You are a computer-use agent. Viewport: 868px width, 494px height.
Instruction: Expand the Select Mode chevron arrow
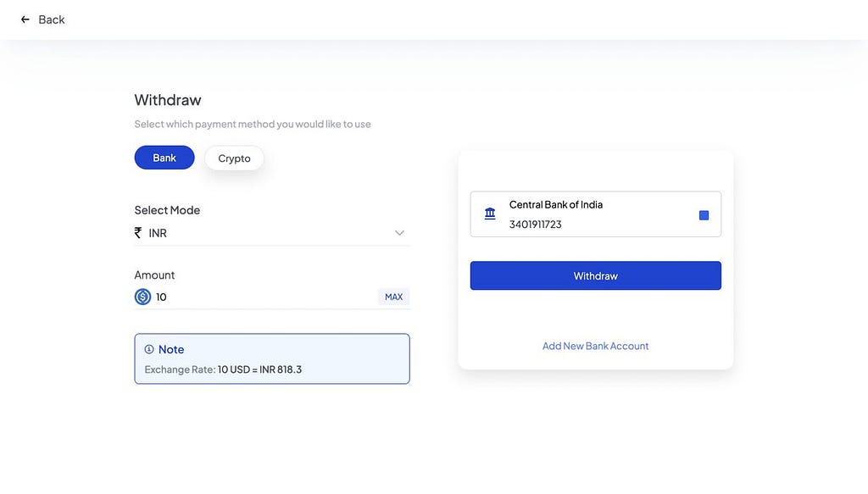399,233
